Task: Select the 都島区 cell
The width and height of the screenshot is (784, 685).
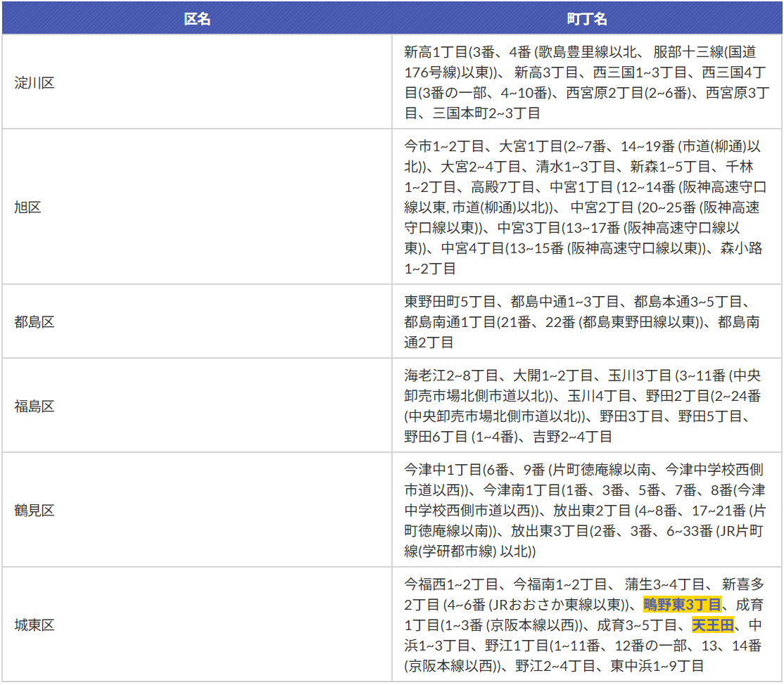Action: click(197, 321)
